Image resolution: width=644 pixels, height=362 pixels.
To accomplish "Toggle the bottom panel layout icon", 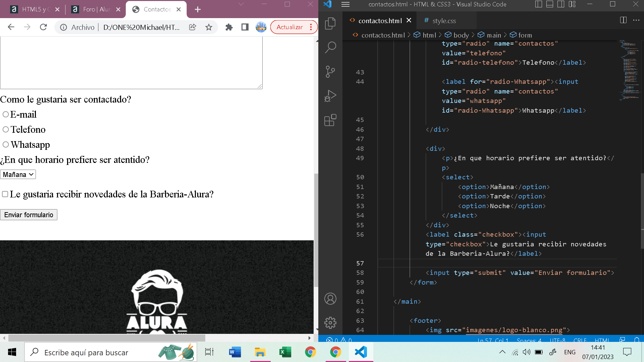I will (x=550, y=4).
